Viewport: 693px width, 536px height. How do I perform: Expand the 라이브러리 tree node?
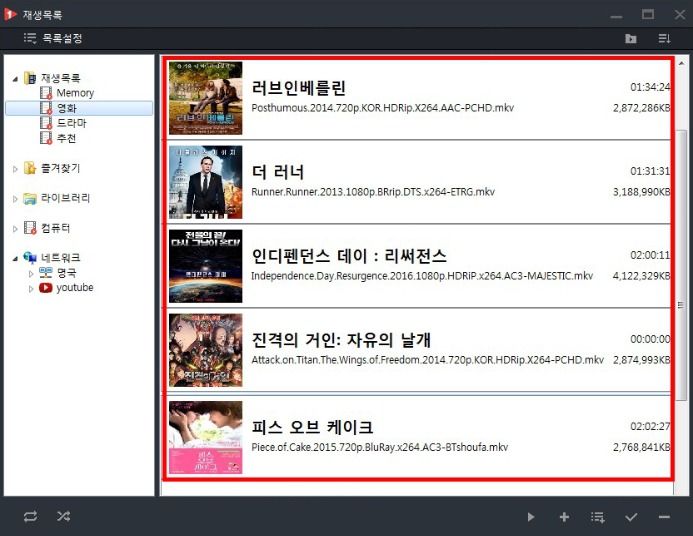(x=15, y=199)
